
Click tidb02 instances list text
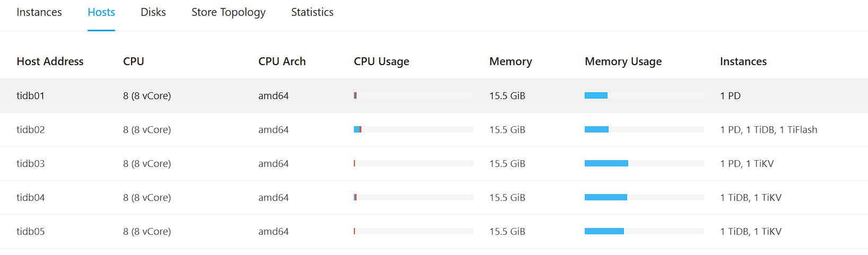[768, 130]
